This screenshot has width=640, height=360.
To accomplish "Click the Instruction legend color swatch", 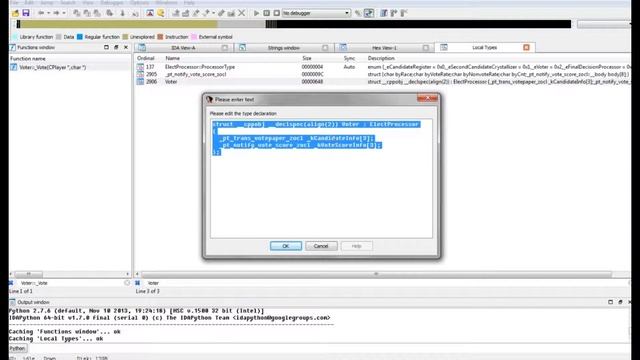I will pyautogui.click(x=160, y=37).
